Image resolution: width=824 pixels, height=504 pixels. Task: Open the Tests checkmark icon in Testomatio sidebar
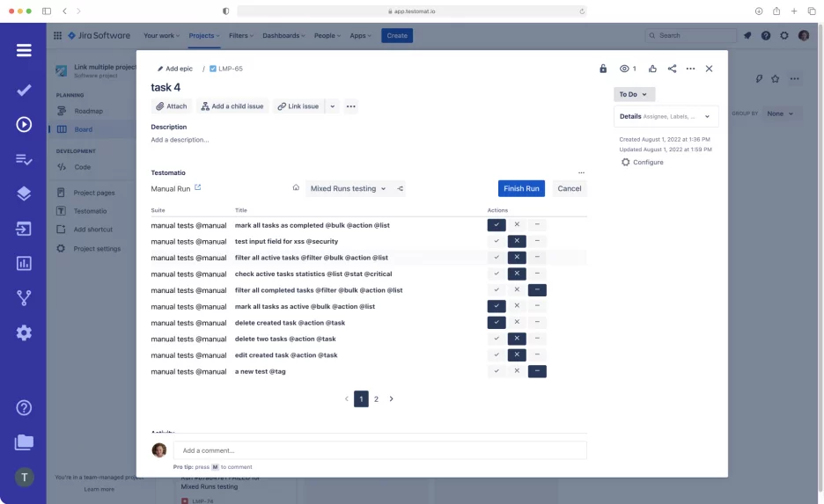tap(24, 91)
